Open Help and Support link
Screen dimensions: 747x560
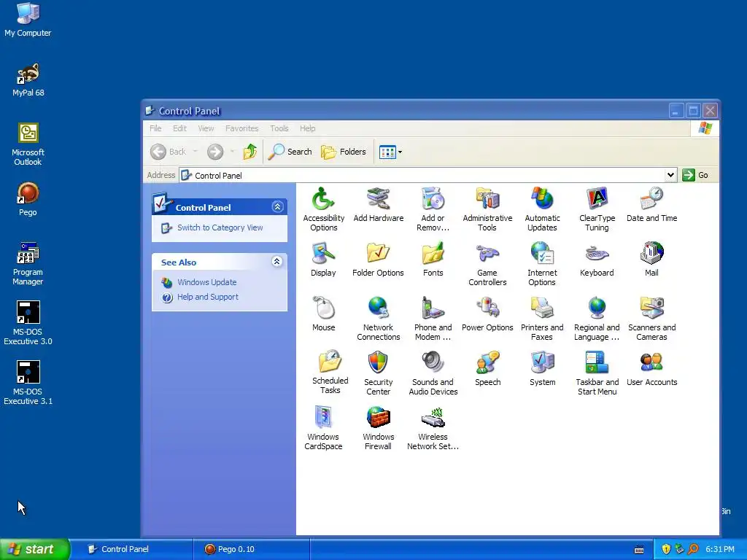tap(208, 297)
